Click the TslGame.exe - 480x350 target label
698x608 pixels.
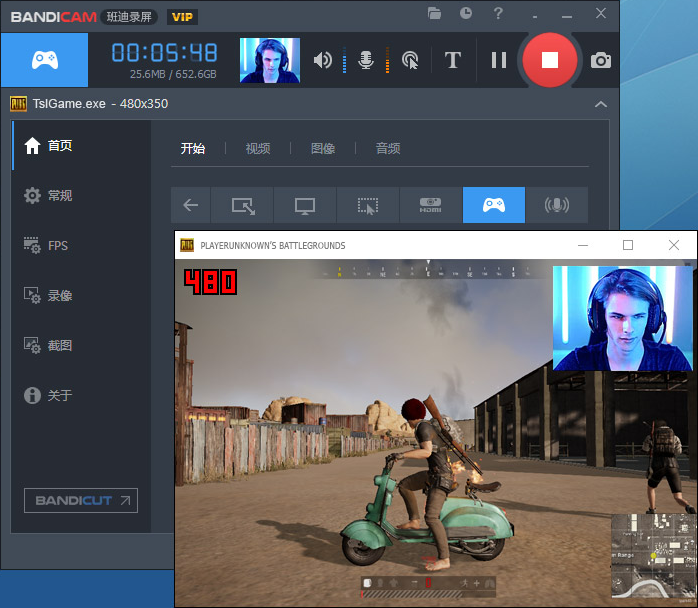(100, 104)
